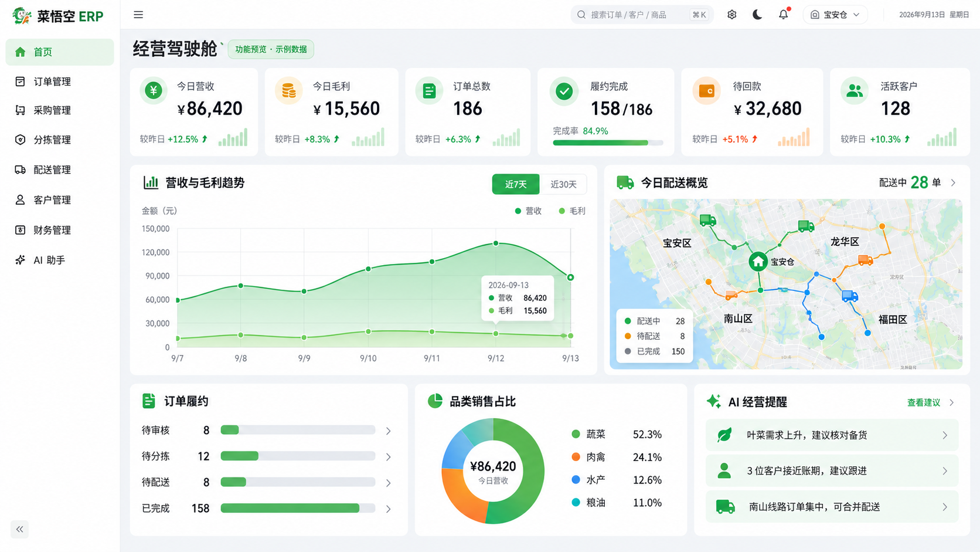Click the 蔬菜 green legend swatch
The image size is (980, 552).
pyautogui.click(x=576, y=434)
